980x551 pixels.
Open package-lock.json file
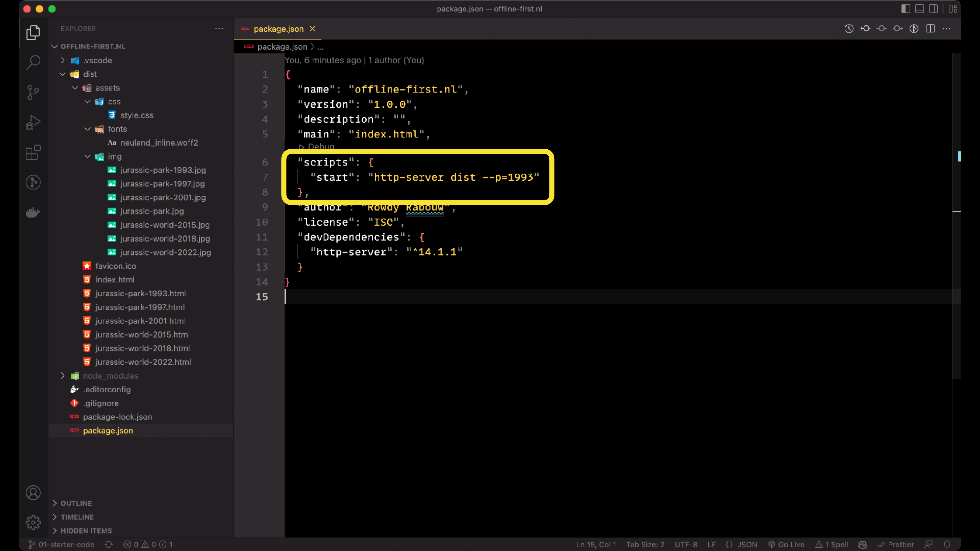[118, 417]
